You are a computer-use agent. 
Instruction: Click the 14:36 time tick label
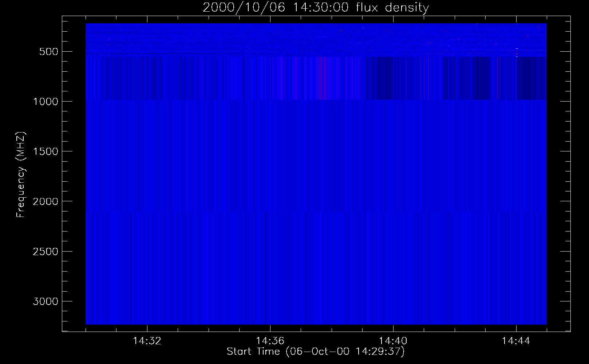pos(270,341)
